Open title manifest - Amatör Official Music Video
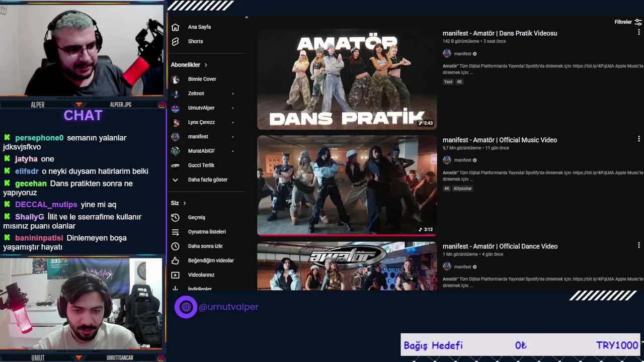 500,140
